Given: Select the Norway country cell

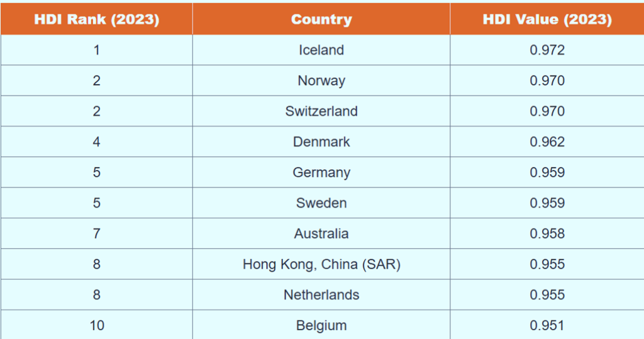Looking at the screenshot, I should point(321,81).
